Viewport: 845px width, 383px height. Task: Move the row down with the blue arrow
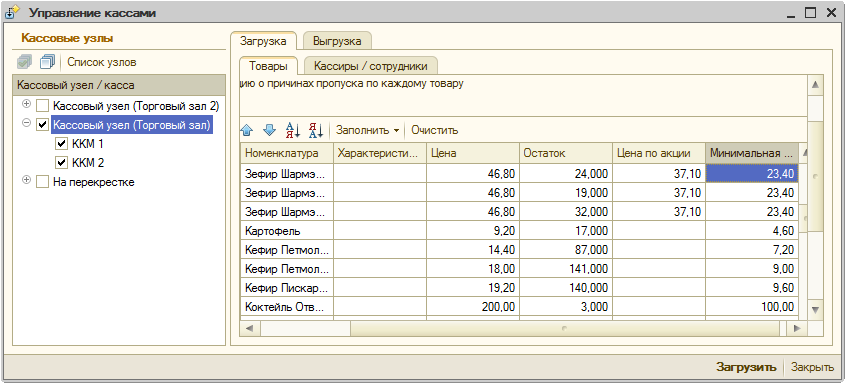click(x=269, y=130)
